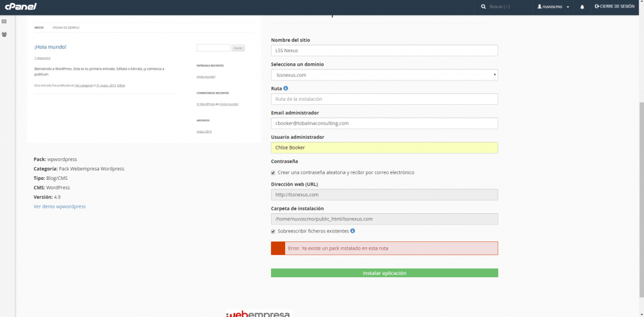Click mayo 2013 archive link
Screen dimensions: 644x317
click(x=204, y=132)
